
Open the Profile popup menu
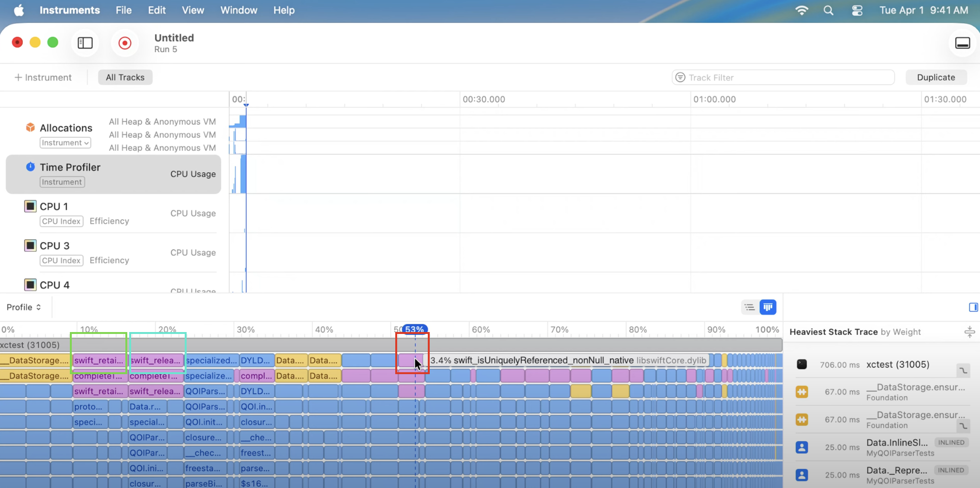point(23,307)
